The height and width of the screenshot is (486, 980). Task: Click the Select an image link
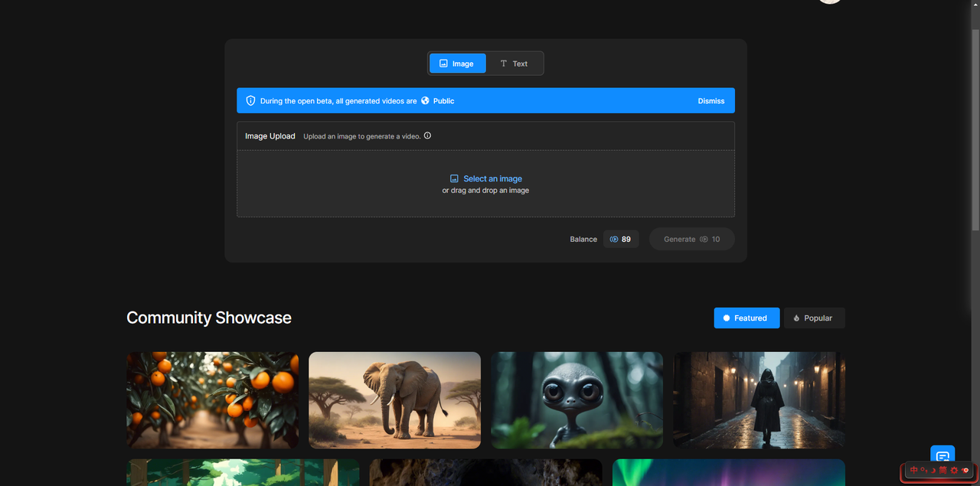492,178
